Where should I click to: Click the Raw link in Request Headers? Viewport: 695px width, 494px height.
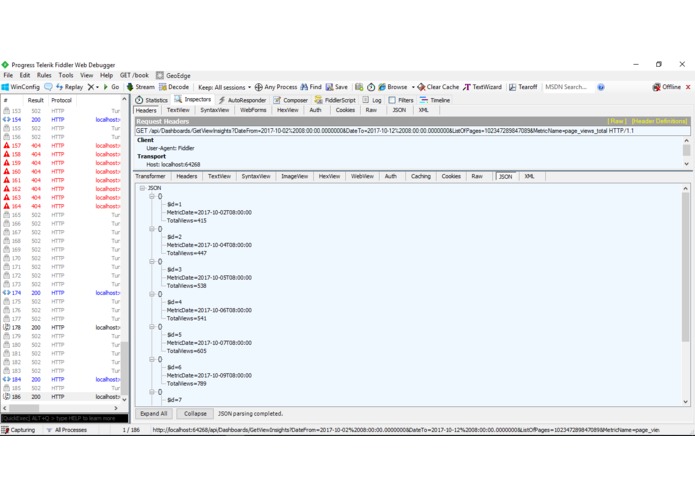click(617, 121)
